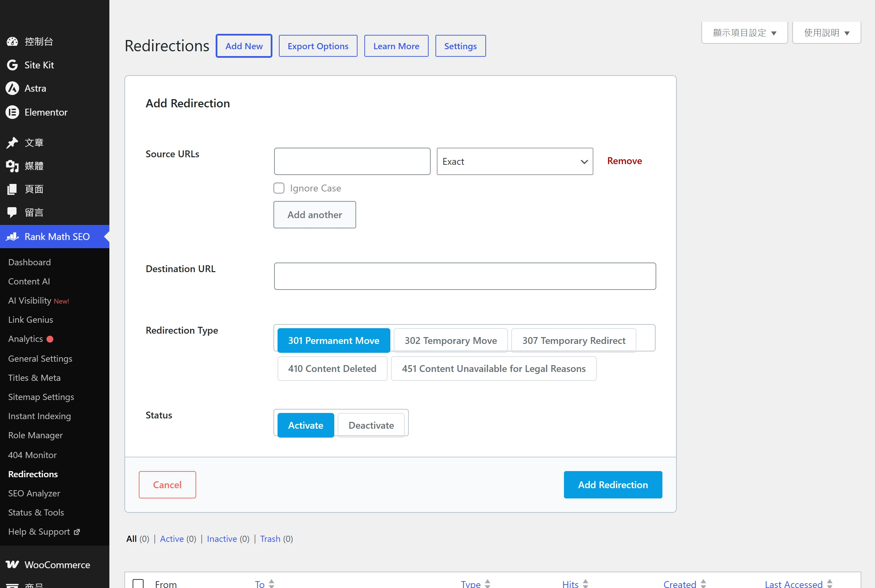Enable the Ignore Case checkbox
The width and height of the screenshot is (875, 588).
coord(279,188)
